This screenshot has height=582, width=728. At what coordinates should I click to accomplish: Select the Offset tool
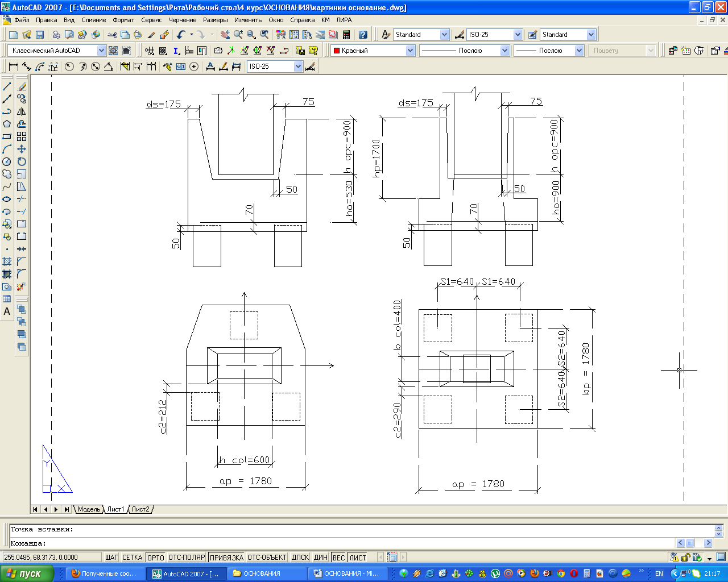[x=22, y=124]
